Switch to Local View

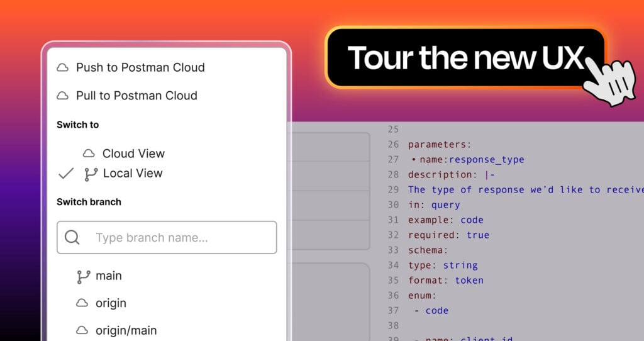(x=133, y=174)
